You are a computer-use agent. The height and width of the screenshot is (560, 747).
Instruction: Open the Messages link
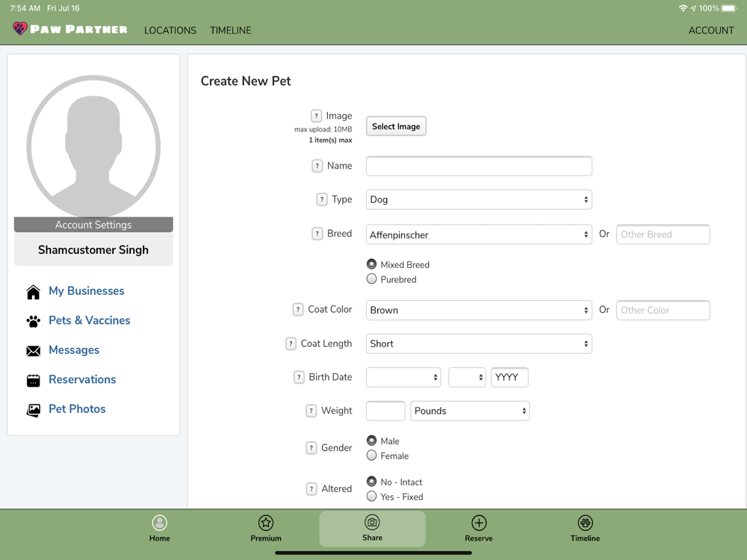pyautogui.click(x=74, y=350)
